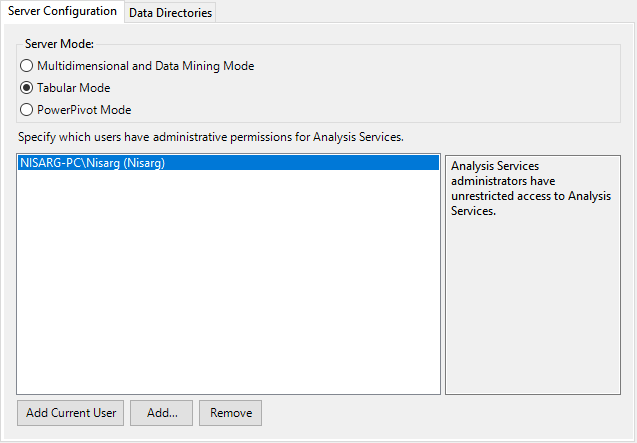Choose the Tabular Mode radio button
The width and height of the screenshot is (637, 443).
pyautogui.click(x=27, y=88)
